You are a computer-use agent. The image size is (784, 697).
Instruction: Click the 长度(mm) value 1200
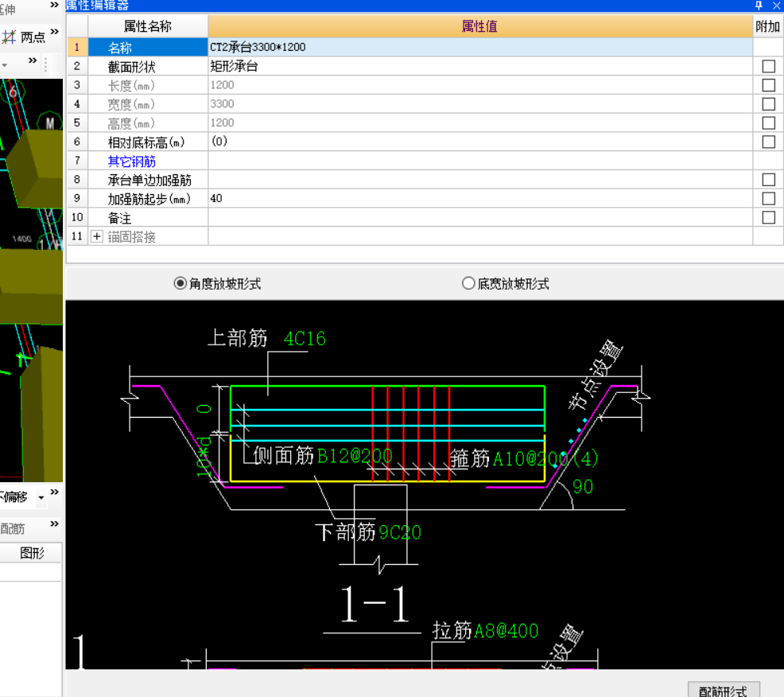pyautogui.click(x=480, y=85)
